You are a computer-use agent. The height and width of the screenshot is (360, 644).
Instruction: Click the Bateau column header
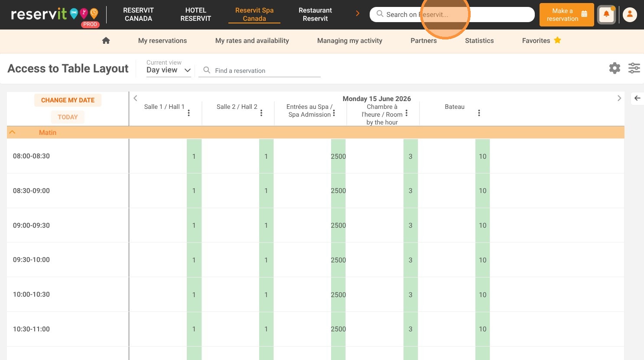pos(455,107)
